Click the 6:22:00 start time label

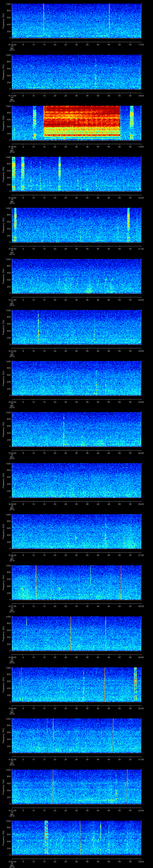click(x=12, y=351)
